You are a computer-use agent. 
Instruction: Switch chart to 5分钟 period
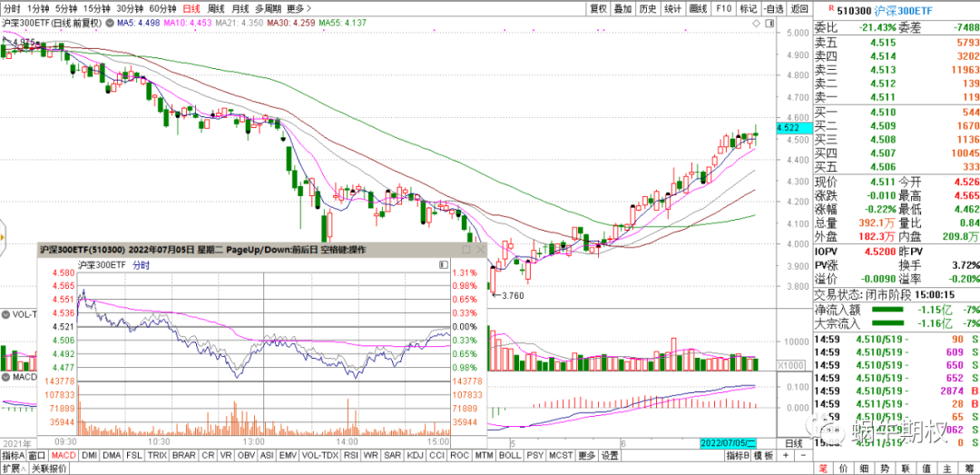65,8
